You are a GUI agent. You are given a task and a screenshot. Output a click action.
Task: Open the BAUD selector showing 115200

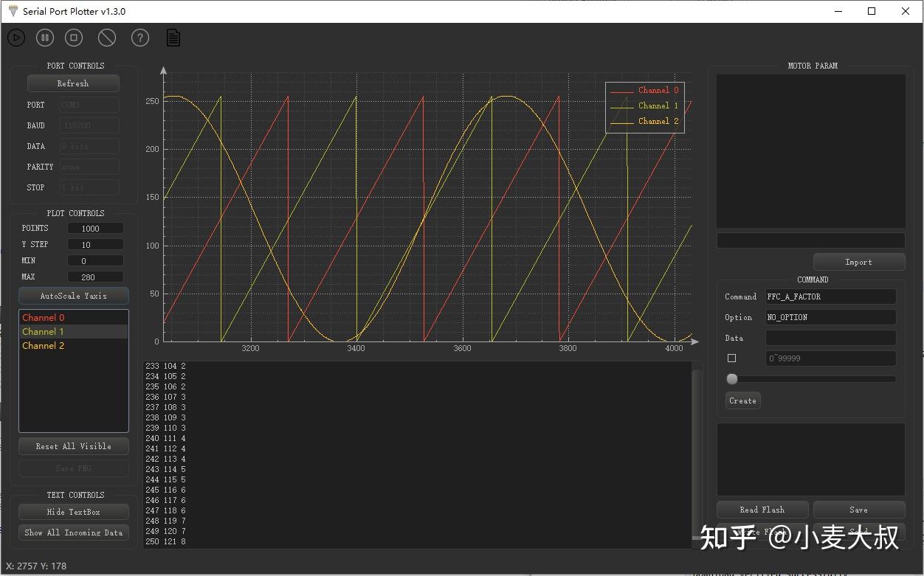tap(89, 125)
